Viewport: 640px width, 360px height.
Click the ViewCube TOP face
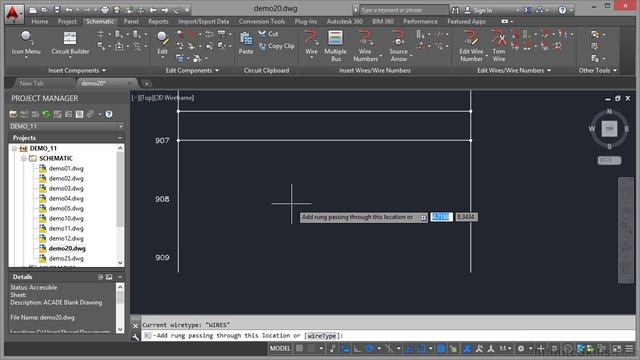pos(609,129)
